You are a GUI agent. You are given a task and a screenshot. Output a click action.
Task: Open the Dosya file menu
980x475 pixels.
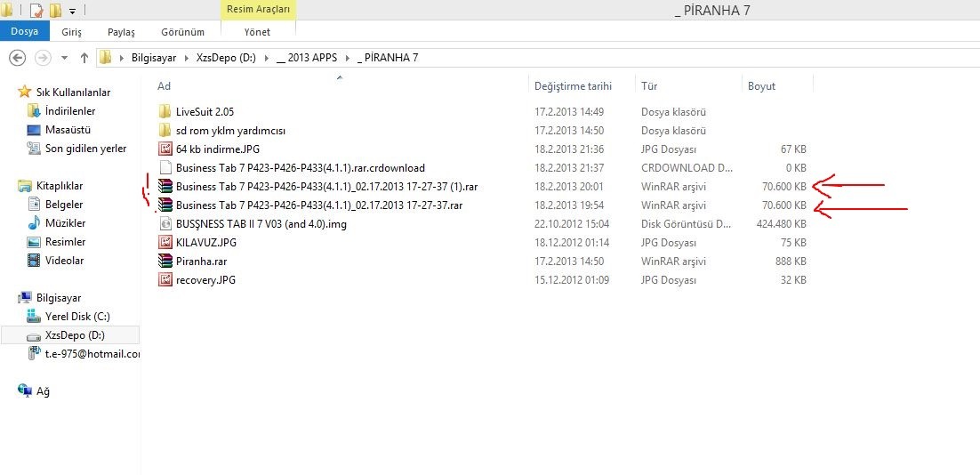24,31
